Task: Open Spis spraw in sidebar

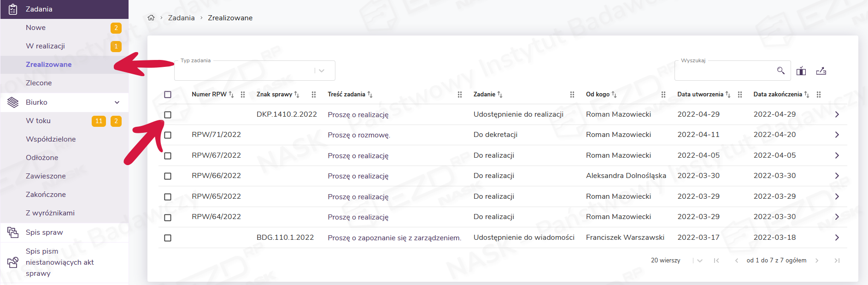Action: [x=44, y=232]
